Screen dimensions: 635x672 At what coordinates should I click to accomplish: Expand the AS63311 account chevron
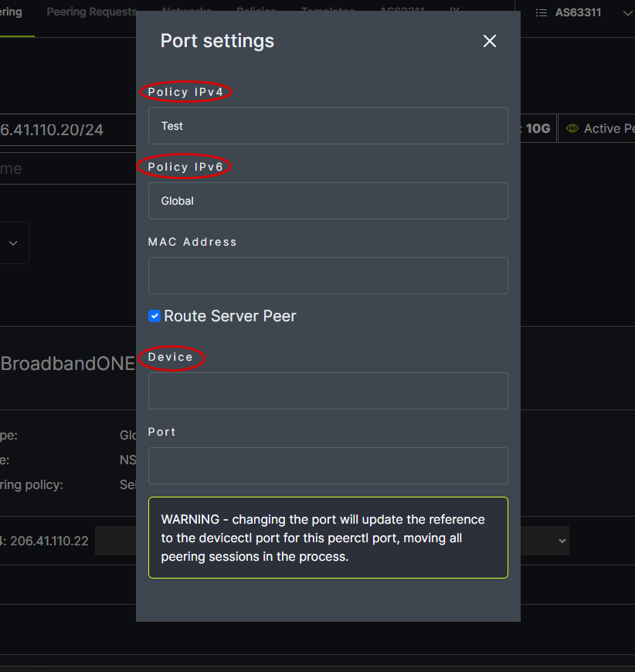pyautogui.click(x=627, y=13)
